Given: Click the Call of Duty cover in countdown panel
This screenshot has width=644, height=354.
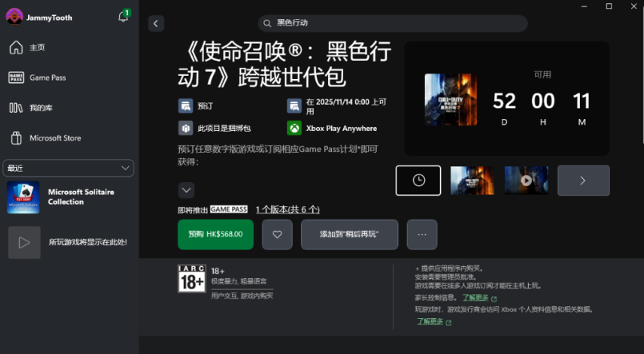Looking at the screenshot, I should coord(450,100).
